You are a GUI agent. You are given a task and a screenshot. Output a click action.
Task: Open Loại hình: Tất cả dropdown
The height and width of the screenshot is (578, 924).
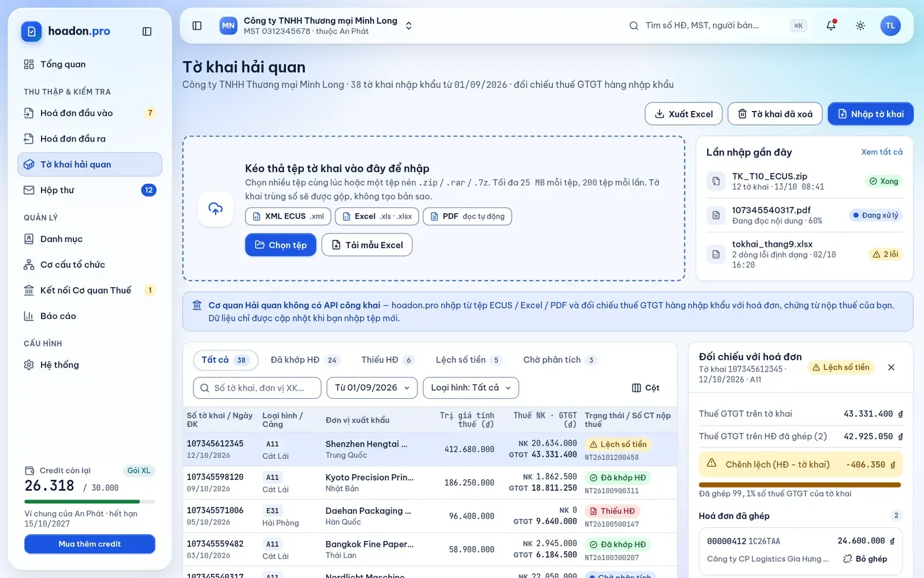471,388
